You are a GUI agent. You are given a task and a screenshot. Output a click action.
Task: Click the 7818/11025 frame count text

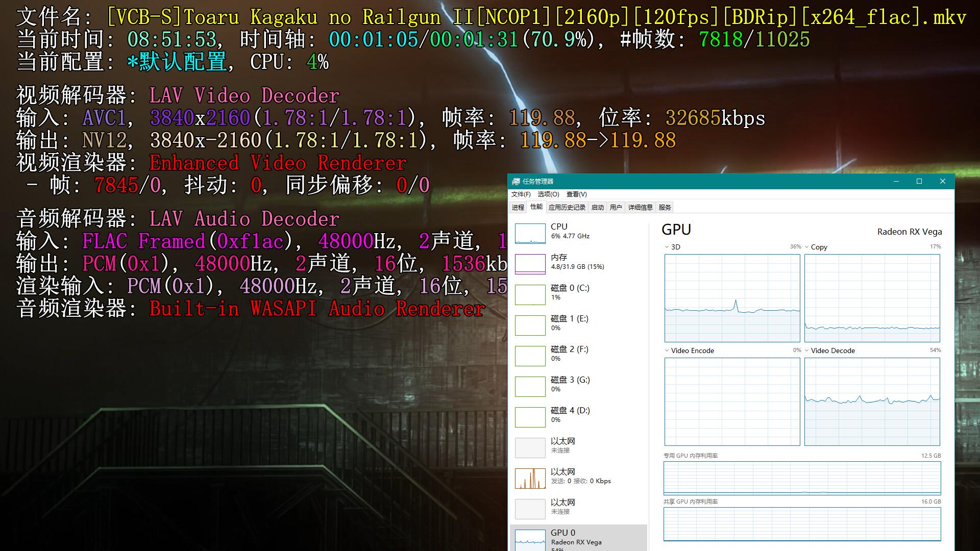coord(754,39)
